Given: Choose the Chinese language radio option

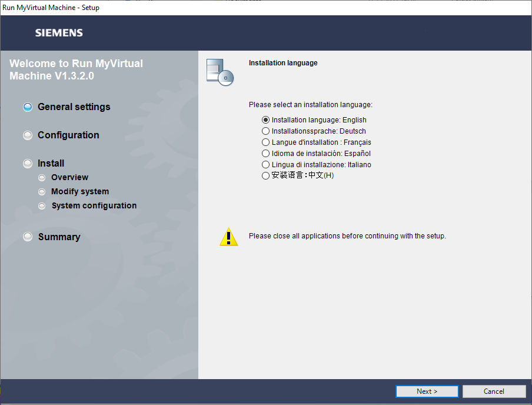Looking at the screenshot, I should coord(266,176).
